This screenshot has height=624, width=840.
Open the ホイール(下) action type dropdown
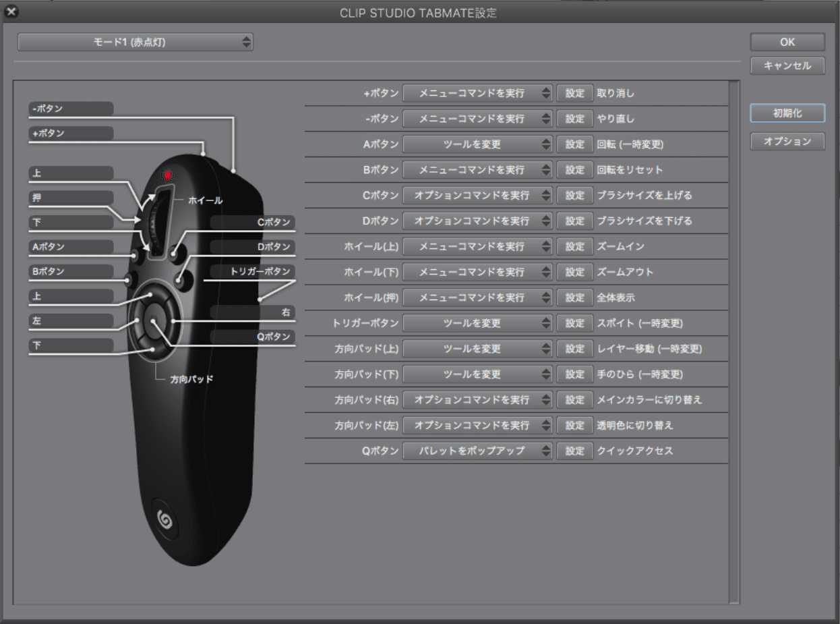[x=477, y=273]
